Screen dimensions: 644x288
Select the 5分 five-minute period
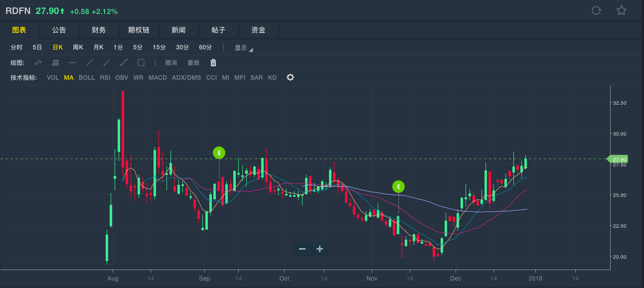coord(138,47)
